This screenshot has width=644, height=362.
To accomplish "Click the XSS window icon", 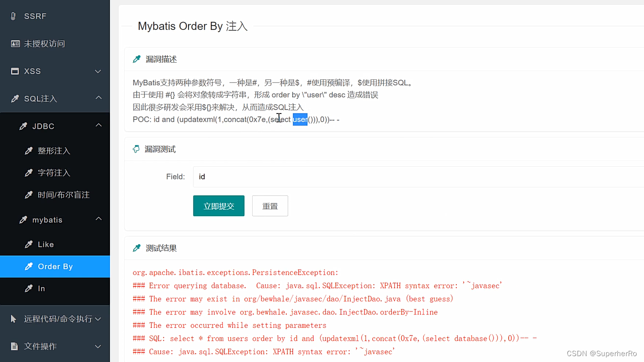I will coord(15,71).
